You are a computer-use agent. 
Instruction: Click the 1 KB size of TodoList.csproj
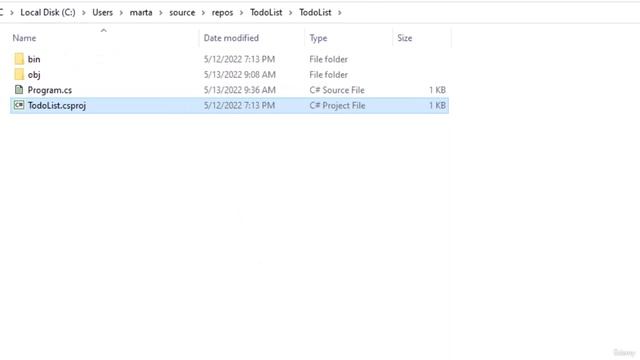[437, 106]
